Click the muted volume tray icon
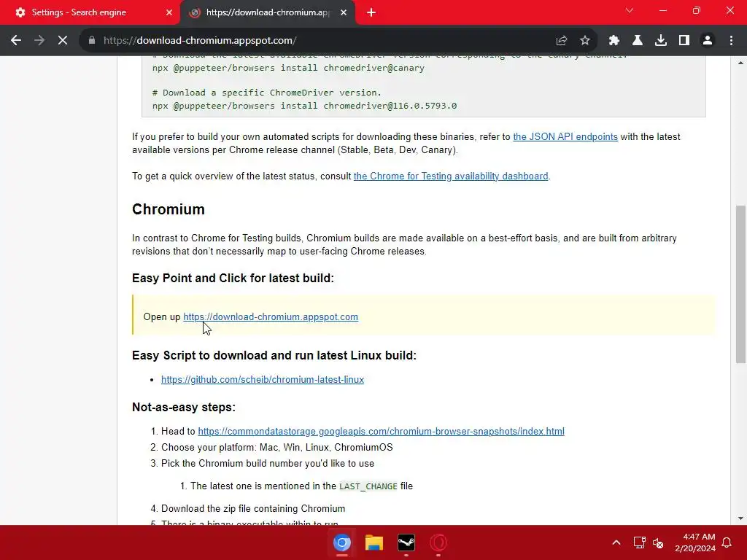This screenshot has width=747, height=560. tap(658, 542)
